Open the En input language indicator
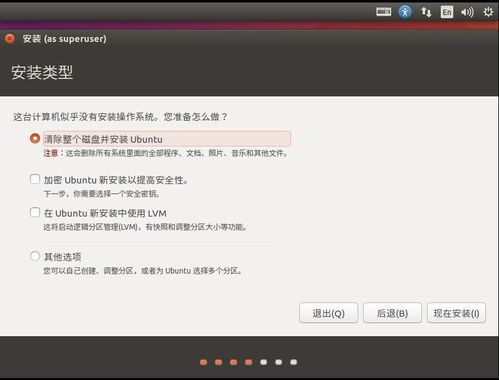Screen dimensions: 499x380 click(447, 12)
